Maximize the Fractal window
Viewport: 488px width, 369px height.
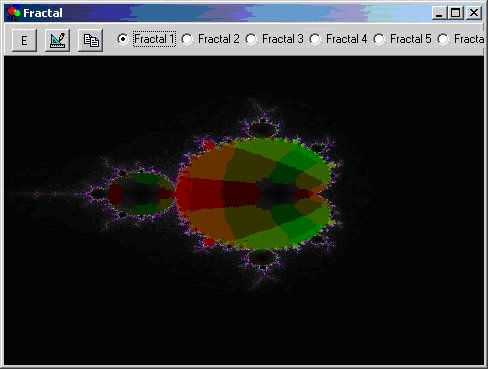455,13
